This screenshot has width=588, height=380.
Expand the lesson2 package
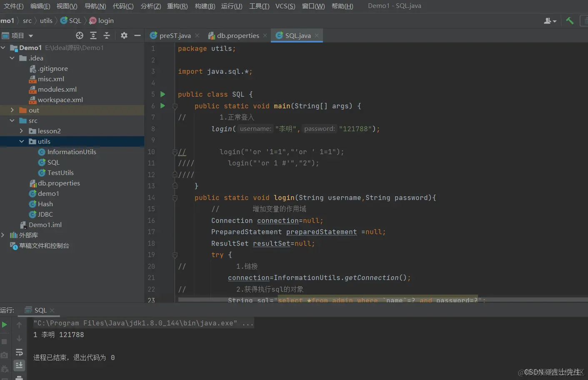tap(22, 131)
